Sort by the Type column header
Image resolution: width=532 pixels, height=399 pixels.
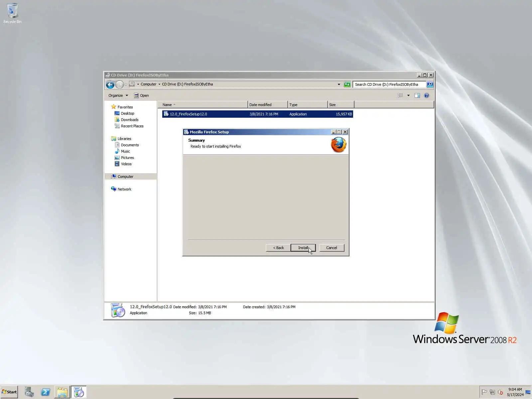click(308, 105)
